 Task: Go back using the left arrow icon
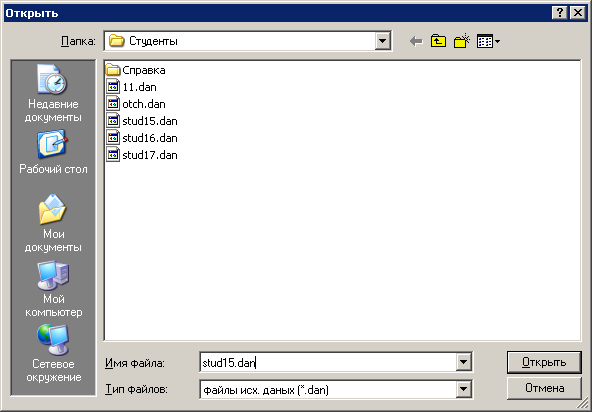coord(416,41)
